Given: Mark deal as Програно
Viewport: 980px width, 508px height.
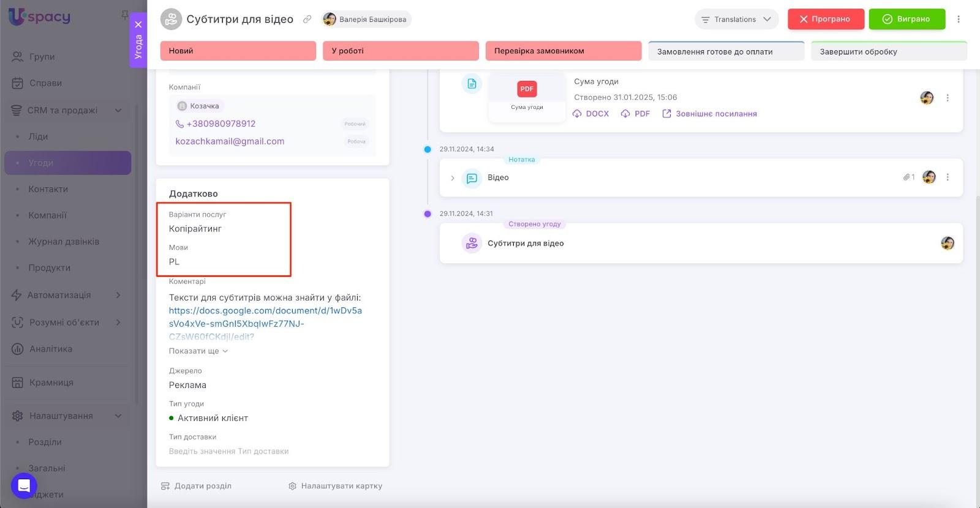Looking at the screenshot, I should [826, 19].
